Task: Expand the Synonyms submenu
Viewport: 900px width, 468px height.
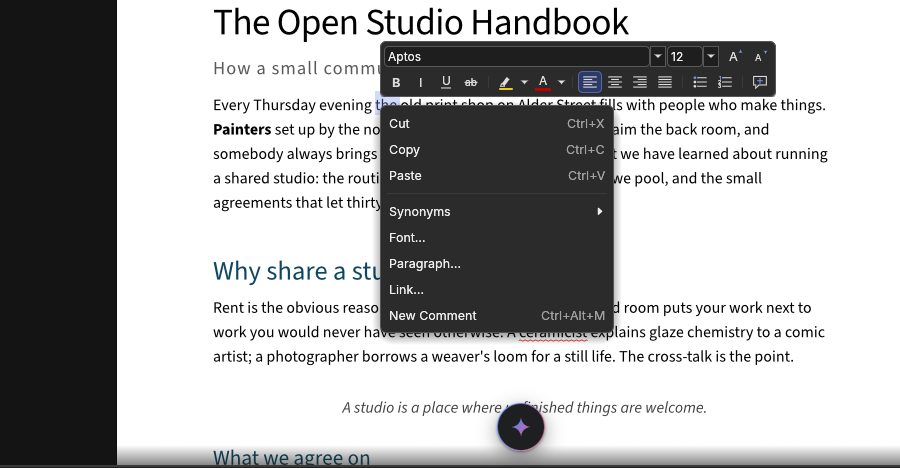Action: point(496,212)
